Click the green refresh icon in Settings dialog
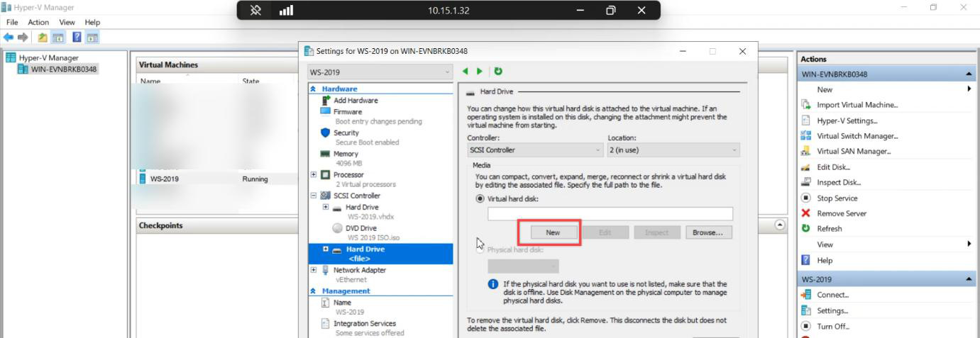 click(x=498, y=72)
